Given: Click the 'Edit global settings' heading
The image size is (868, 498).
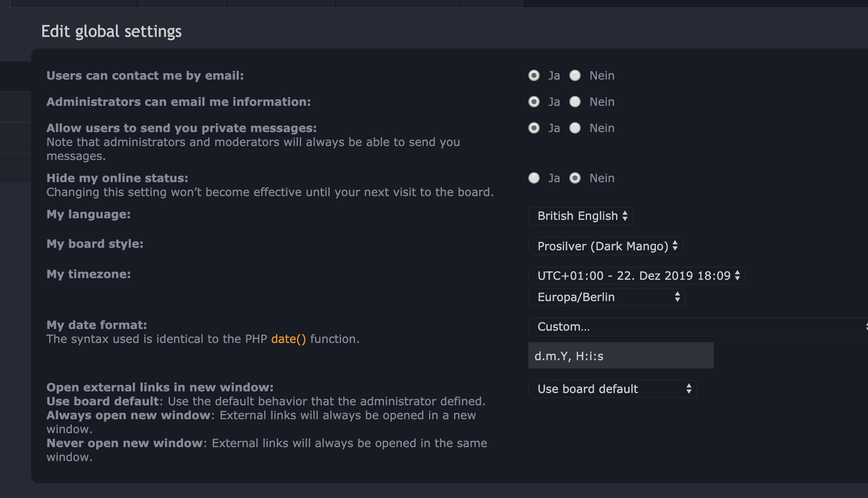Looking at the screenshot, I should coord(111,32).
